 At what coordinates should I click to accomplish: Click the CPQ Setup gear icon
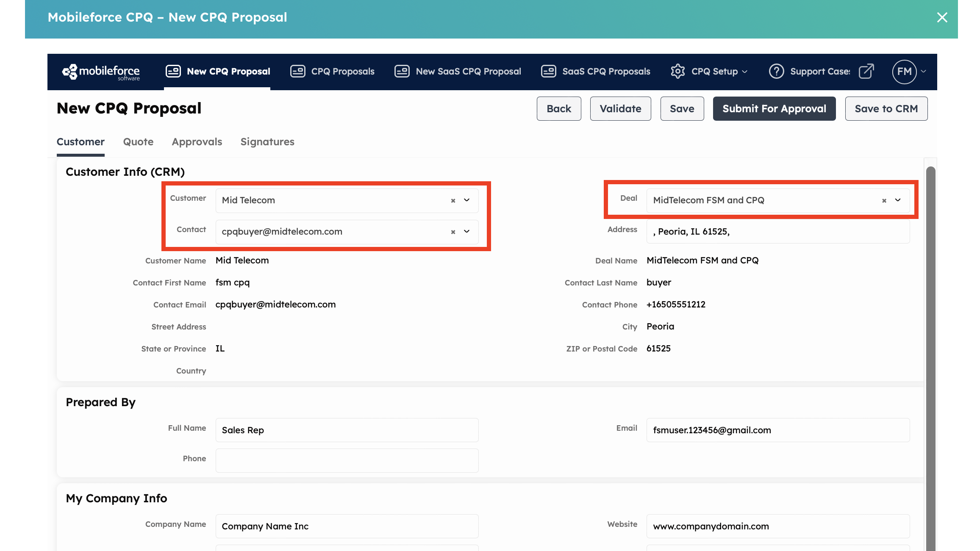[x=677, y=71]
